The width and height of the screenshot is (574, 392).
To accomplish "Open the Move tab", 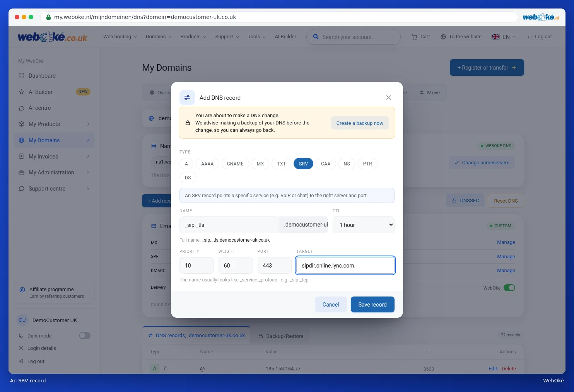I will point(430,93).
